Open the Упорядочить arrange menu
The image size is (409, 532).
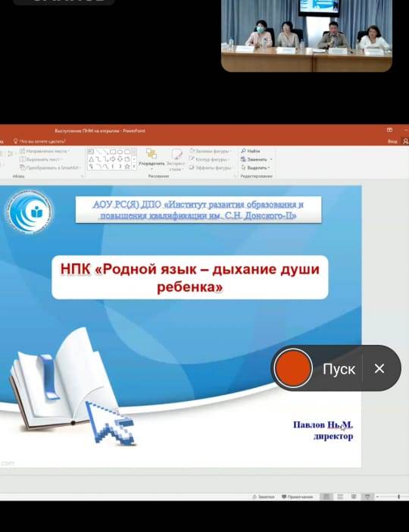pyautogui.click(x=151, y=158)
